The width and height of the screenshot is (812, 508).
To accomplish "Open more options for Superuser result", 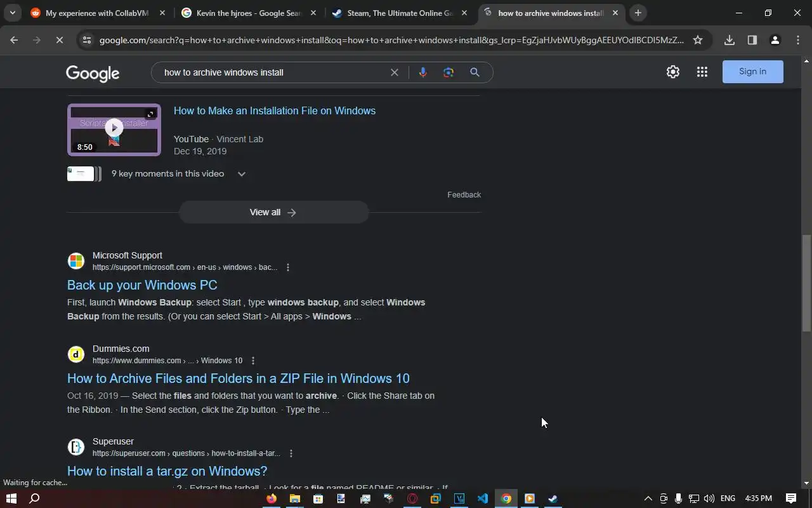I will [291, 453].
